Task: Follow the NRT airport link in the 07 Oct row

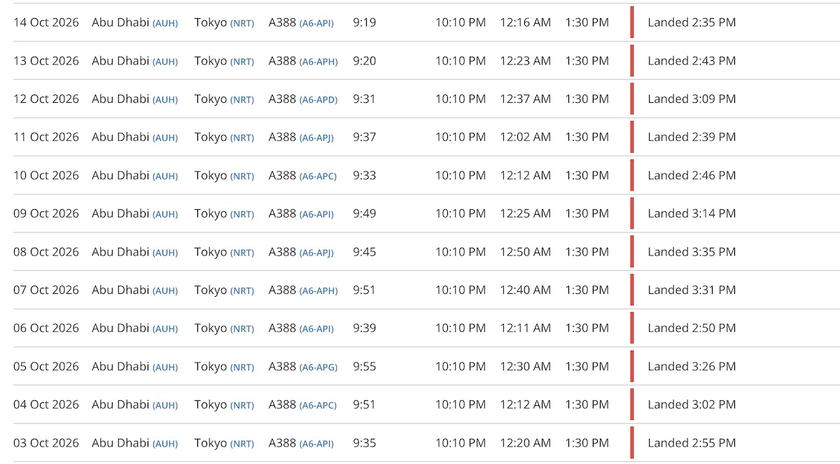Action: pos(242,291)
